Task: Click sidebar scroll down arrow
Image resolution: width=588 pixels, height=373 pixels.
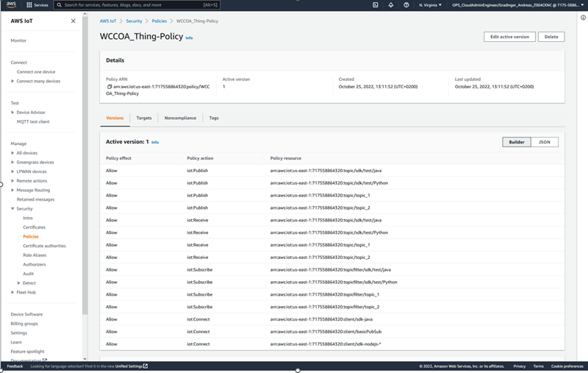Action: pyautogui.click(x=85, y=359)
